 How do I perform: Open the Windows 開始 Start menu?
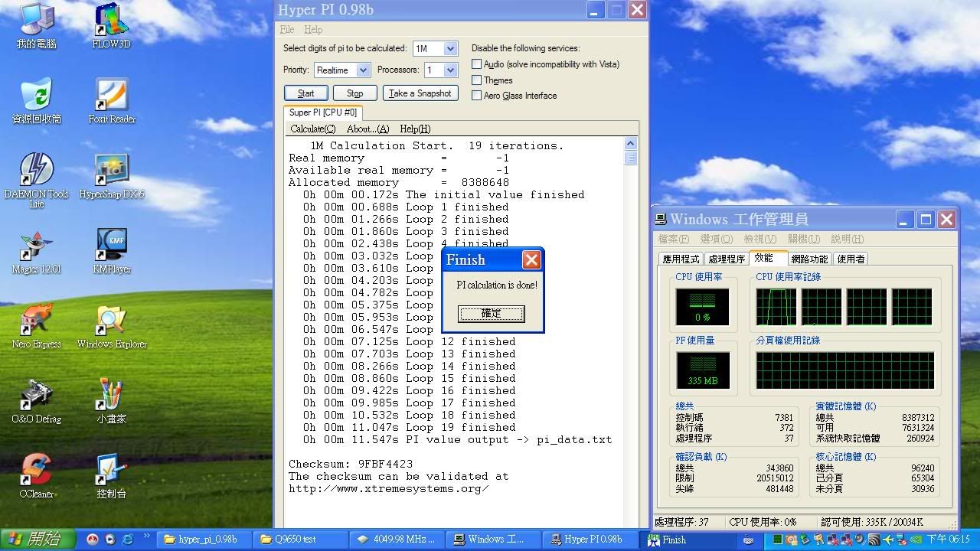point(38,540)
